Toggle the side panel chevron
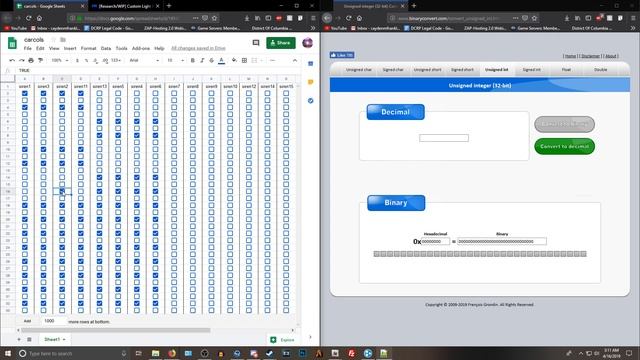This screenshot has width=640, height=360. point(310,337)
